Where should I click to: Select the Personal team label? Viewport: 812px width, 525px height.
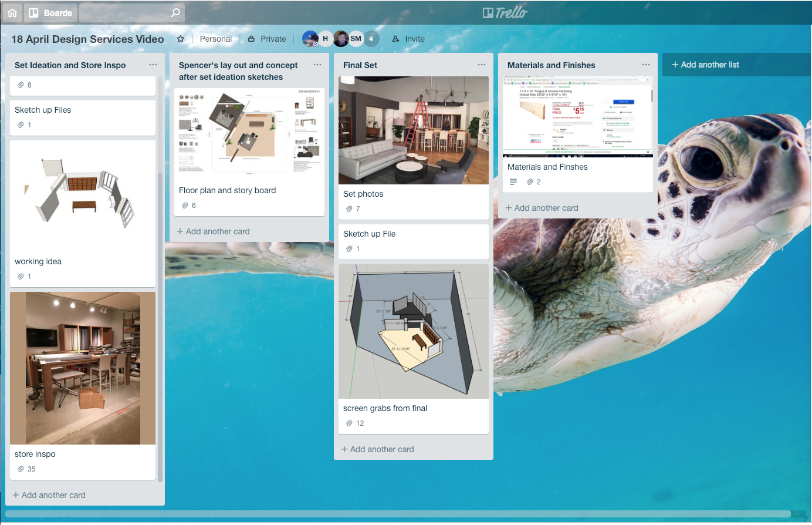(216, 39)
